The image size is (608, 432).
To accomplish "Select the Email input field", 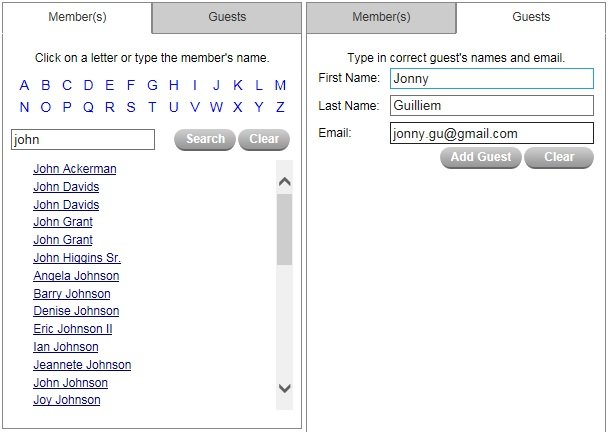I will click(x=491, y=133).
